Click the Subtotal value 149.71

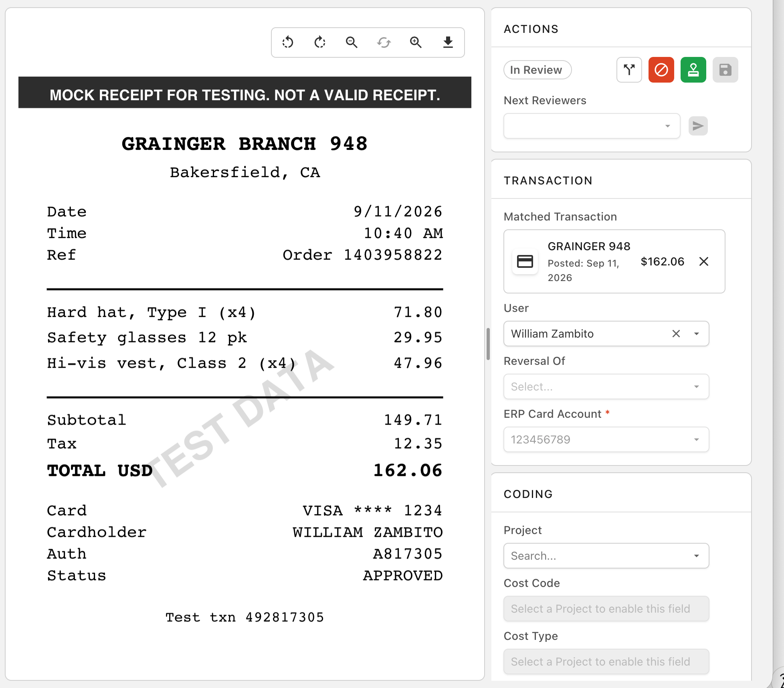click(x=413, y=420)
